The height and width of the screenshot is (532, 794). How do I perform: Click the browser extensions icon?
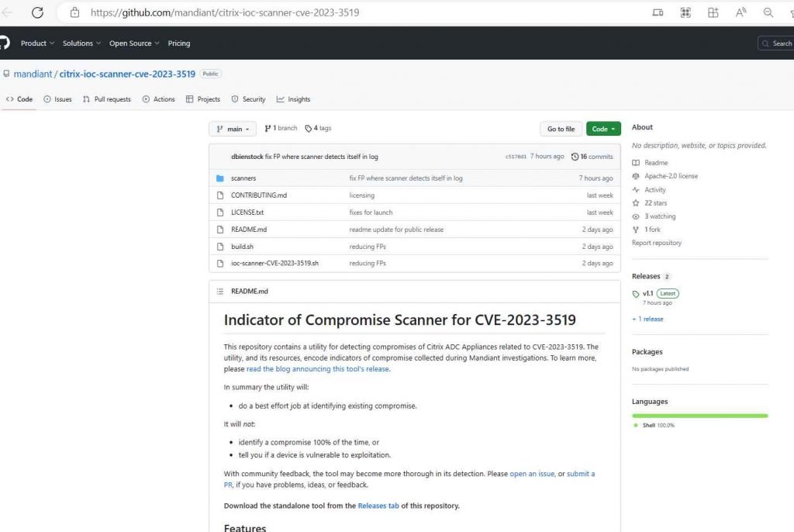coord(713,12)
